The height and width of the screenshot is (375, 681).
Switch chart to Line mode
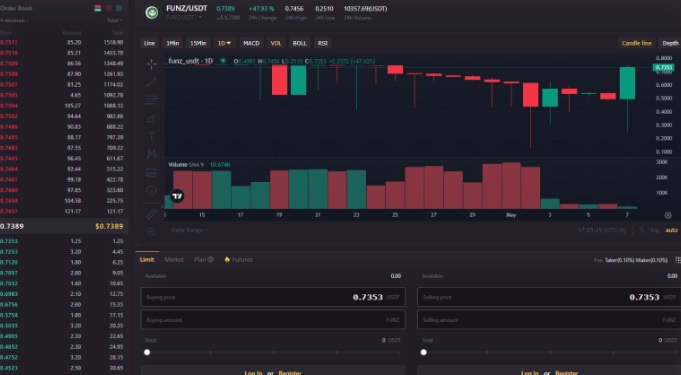[x=149, y=43]
